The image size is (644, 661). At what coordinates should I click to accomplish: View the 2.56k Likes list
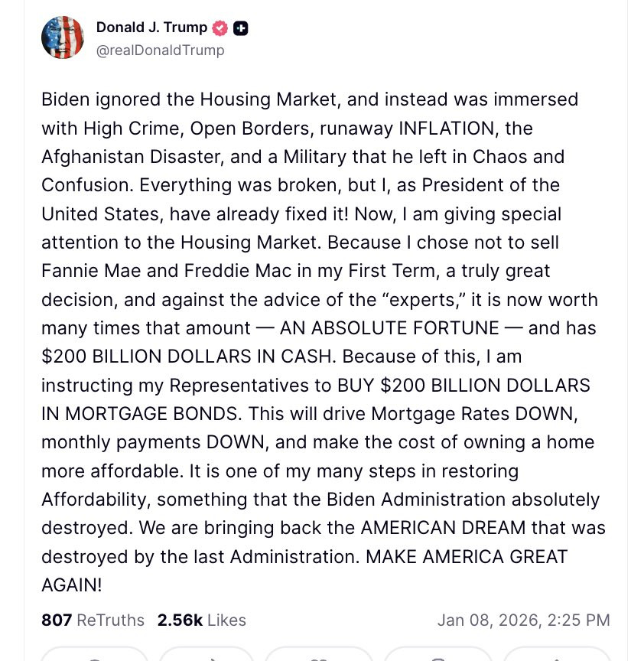[x=201, y=620]
